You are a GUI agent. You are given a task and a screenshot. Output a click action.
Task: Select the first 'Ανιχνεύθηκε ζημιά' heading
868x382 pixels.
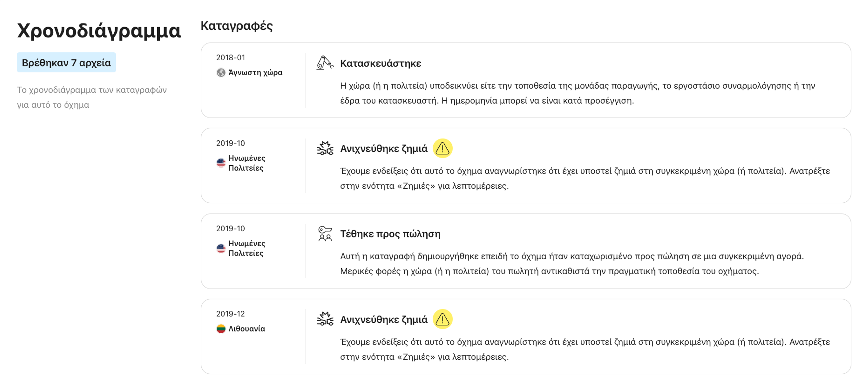pos(383,149)
